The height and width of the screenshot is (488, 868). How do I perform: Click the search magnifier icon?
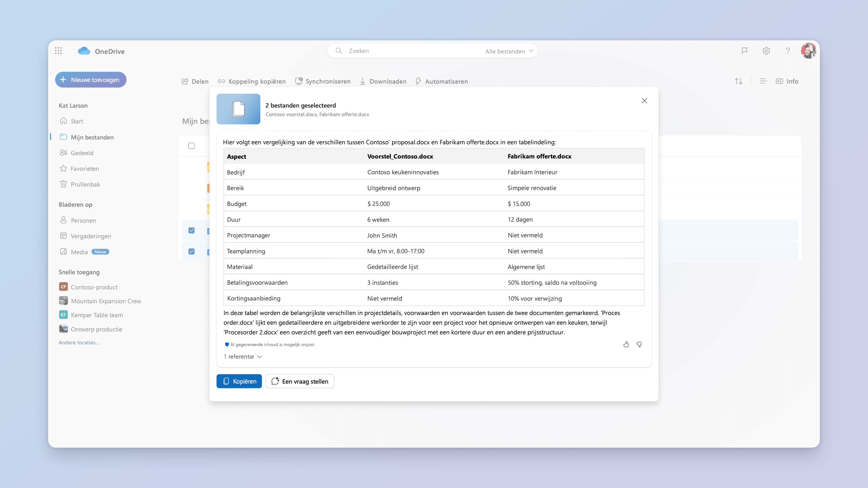click(x=339, y=51)
